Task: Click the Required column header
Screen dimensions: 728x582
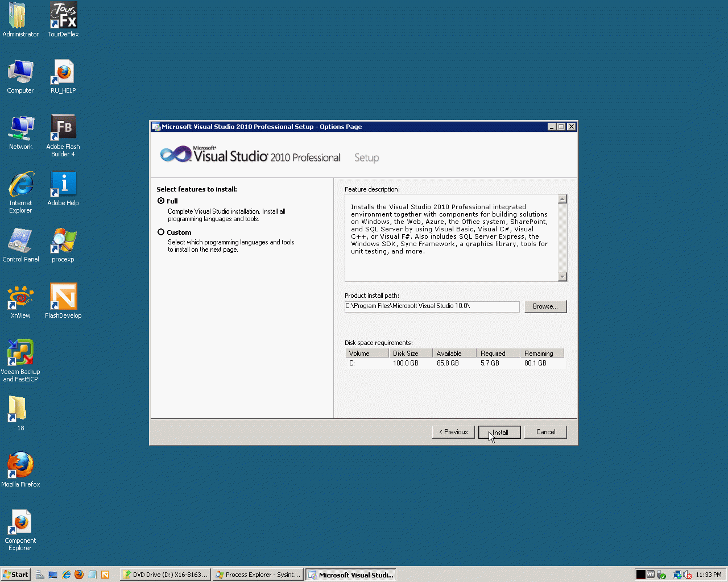Action: 498,354
